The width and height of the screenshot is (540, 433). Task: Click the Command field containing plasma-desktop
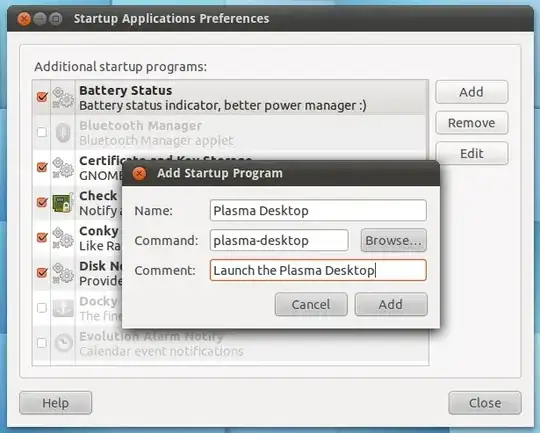[279, 240]
